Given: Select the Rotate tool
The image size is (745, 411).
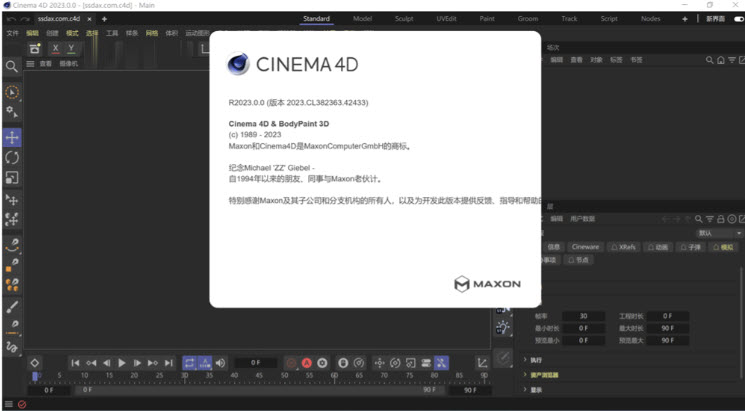Looking at the screenshot, I should tap(12, 157).
